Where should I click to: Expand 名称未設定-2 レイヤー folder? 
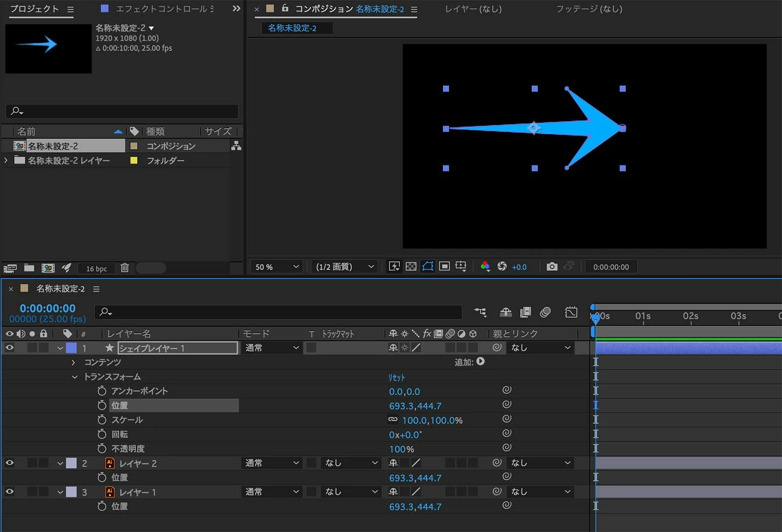tap(6, 160)
